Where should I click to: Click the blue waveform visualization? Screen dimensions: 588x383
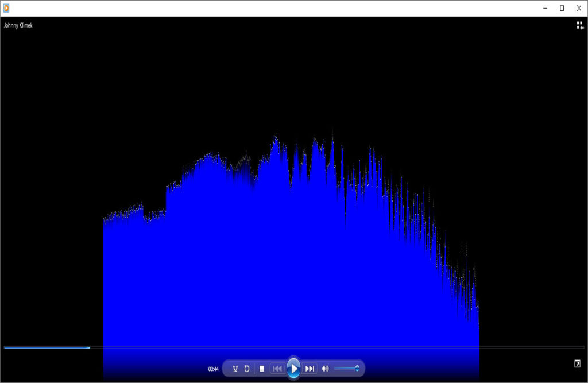tap(287, 258)
